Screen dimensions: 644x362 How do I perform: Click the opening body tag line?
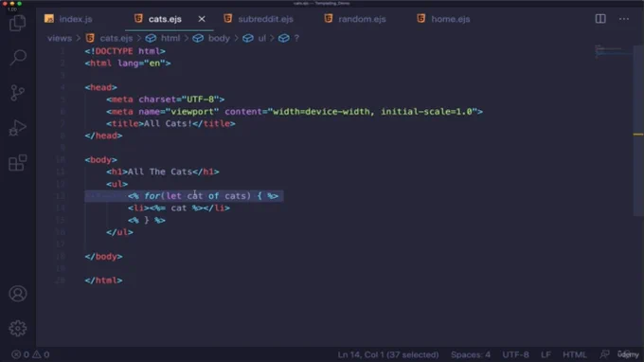click(100, 160)
